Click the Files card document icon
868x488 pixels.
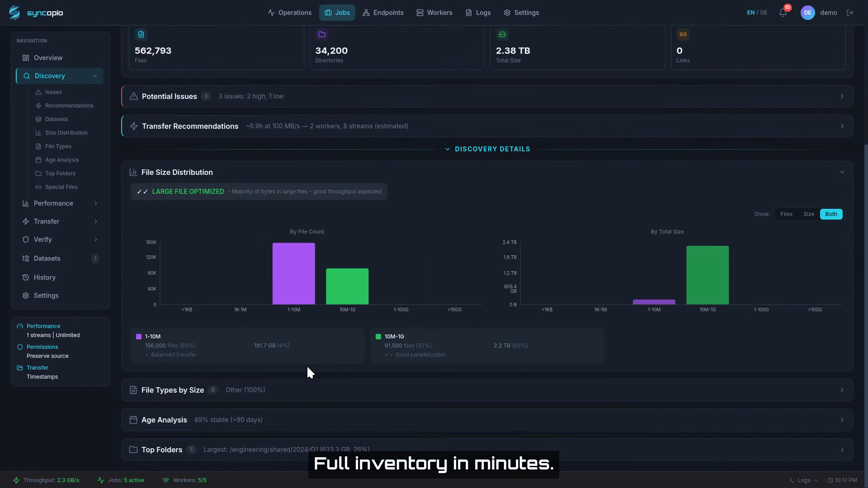coord(141,34)
